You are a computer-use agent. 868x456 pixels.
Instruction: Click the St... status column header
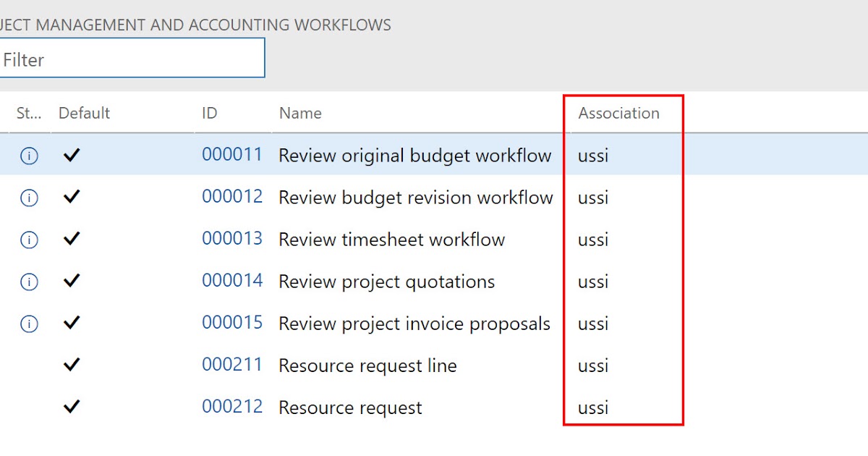(x=27, y=113)
